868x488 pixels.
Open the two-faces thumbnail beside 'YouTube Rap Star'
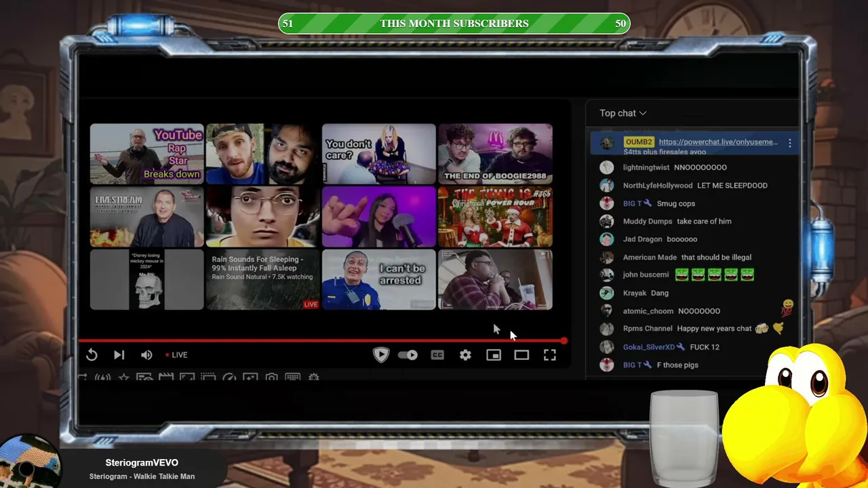click(263, 154)
